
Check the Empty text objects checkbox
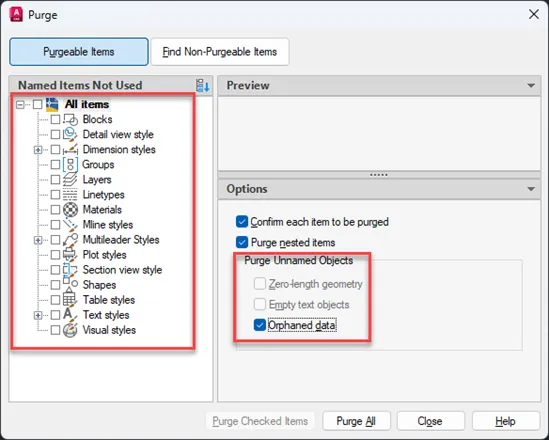point(259,305)
